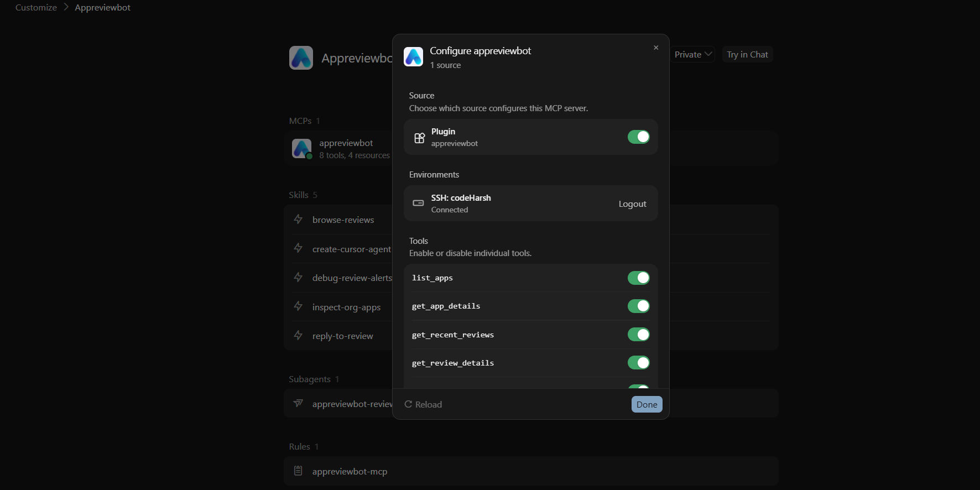Disable the get_recent_reviews tool
The width and height of the screenshot is (980, 490).
[639, 334]
